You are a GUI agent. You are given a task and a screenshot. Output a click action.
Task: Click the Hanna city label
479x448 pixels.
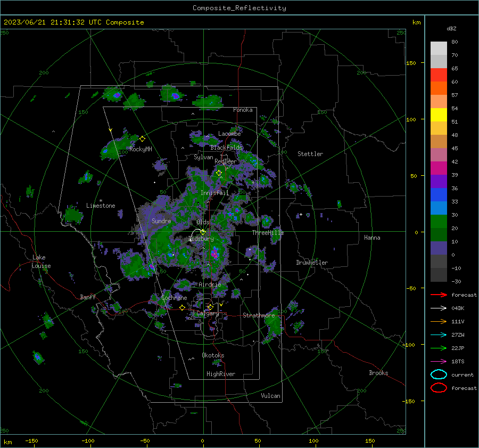click(372, 238)
